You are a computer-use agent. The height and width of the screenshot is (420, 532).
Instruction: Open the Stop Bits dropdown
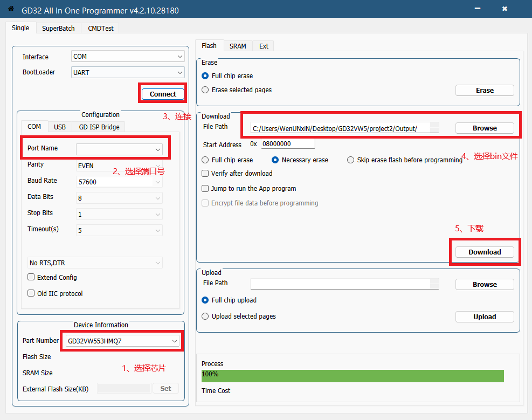tap(120, 214)
